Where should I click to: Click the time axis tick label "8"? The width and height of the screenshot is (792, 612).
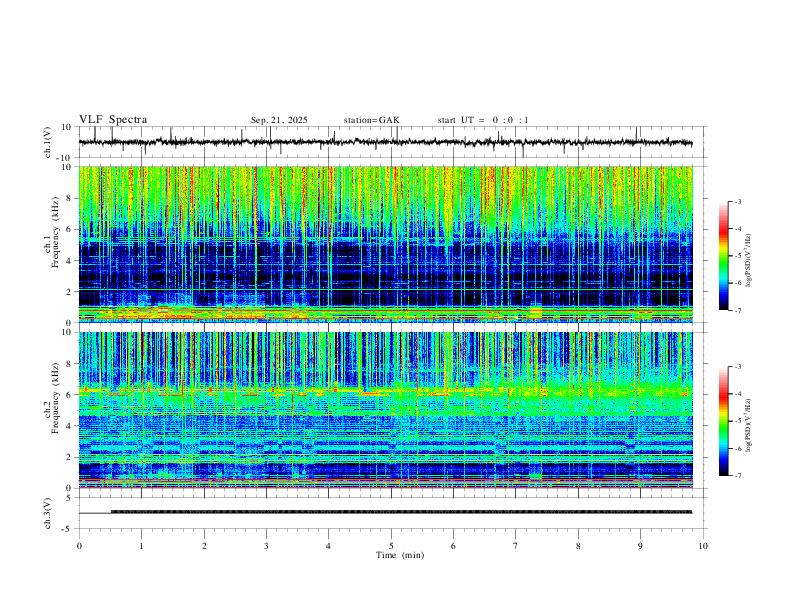click(x=578, y=546)
